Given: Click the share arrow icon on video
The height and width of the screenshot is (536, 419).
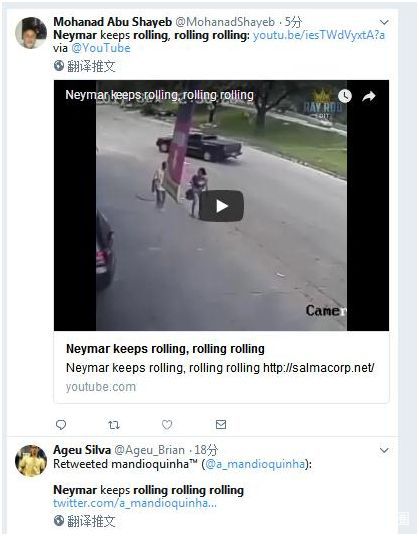Looking at the screenshot, I should (369, 97).
